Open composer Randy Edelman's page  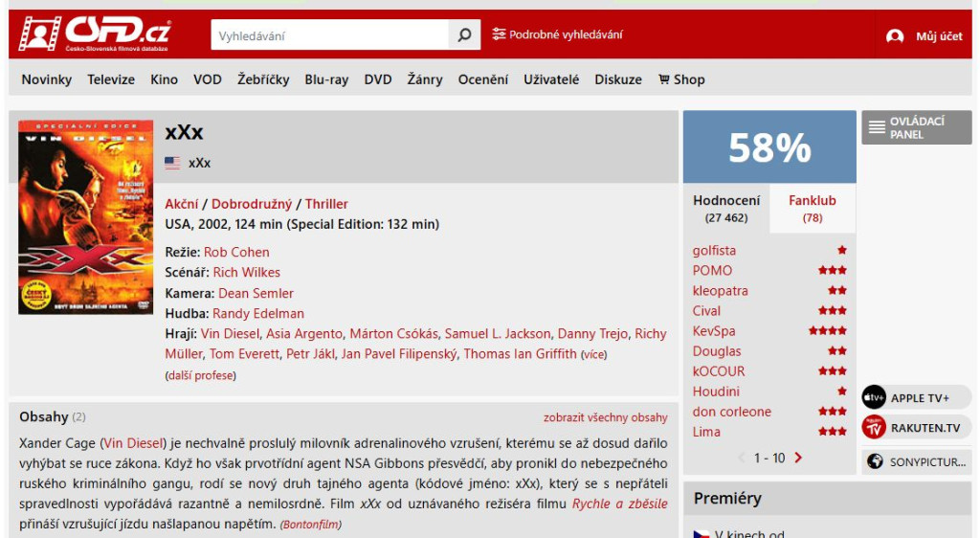258,313
